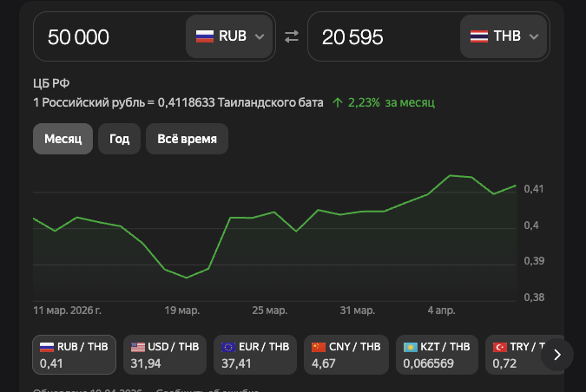
Task: Show the Всё время chart range
Action: point(187,139)
